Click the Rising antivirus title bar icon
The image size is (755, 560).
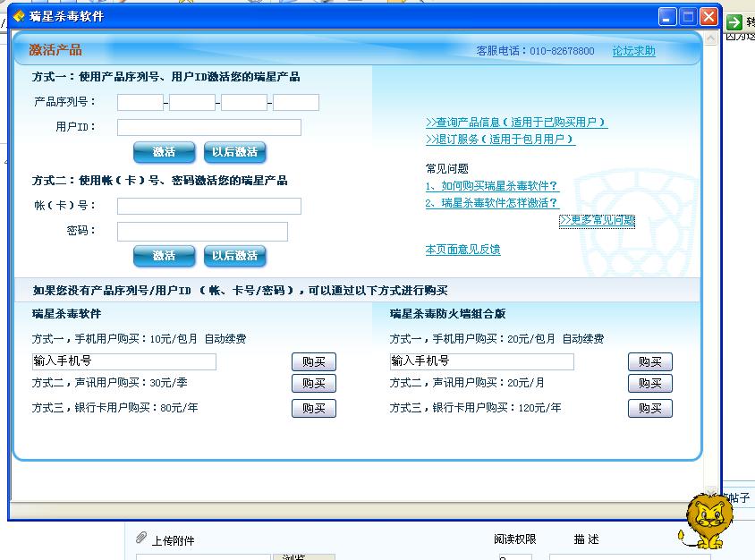18,16
